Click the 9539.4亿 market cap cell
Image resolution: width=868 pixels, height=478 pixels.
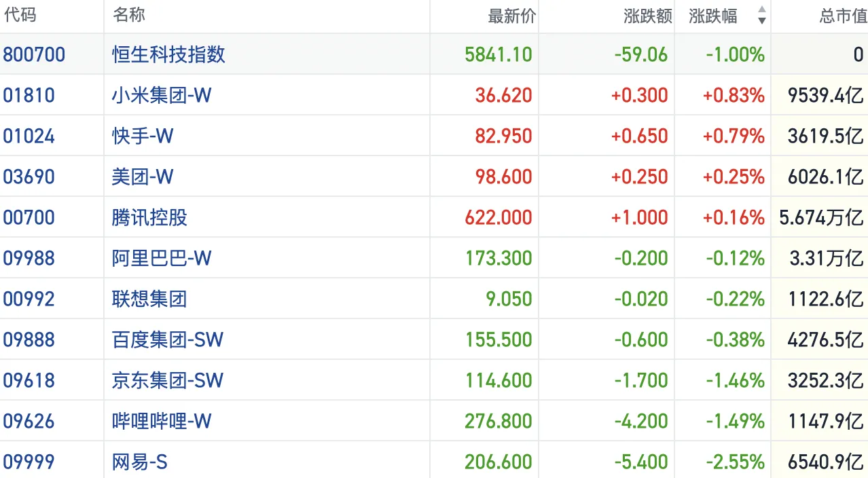[x=825, y=95]
